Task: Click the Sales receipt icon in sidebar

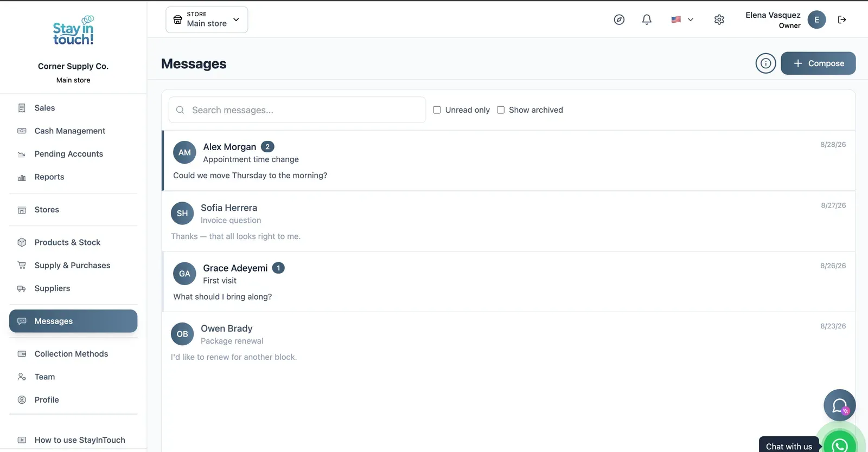Action: point(22,108)
